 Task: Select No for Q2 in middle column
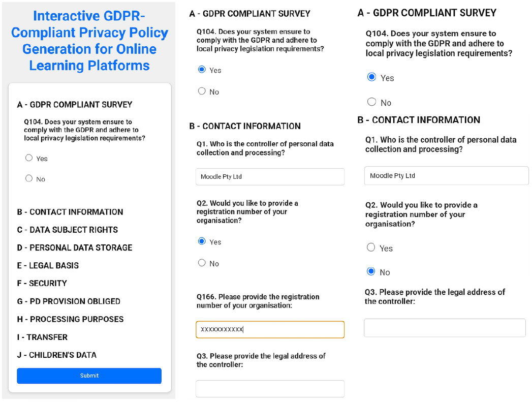[x=202, y=263]
